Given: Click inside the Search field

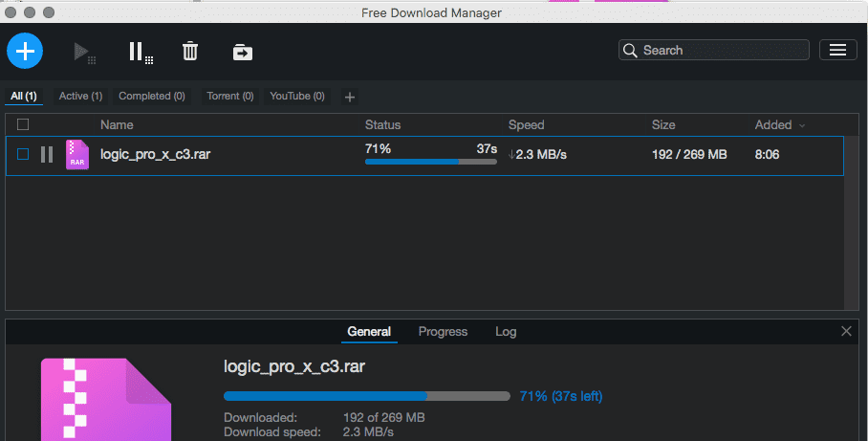Looking at the screenshot, I should (x=722, y=51).
